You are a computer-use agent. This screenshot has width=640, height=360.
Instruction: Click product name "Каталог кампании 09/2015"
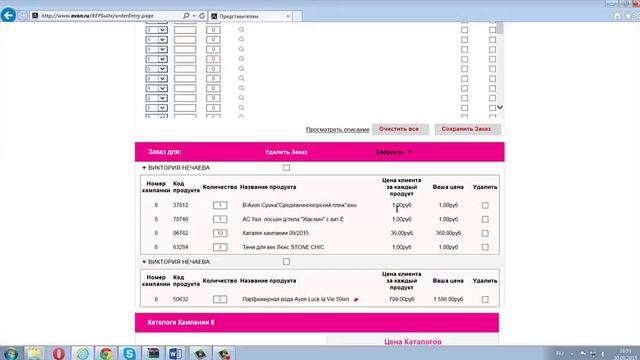tap(276, 233)
